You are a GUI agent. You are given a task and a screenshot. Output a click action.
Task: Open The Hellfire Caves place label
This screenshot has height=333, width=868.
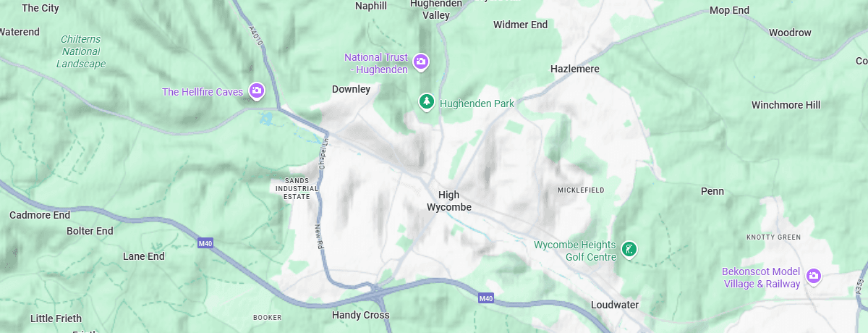click(202, 92)
